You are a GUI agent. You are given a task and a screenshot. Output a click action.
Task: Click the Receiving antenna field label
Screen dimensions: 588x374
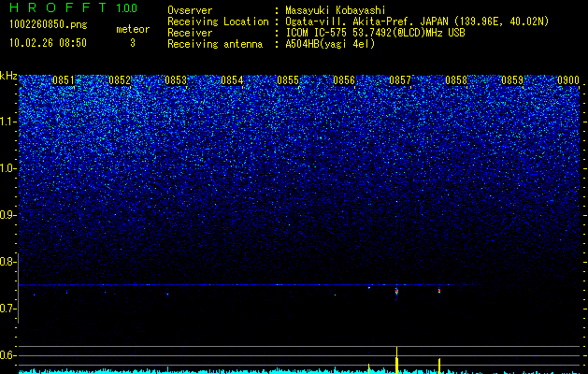coord(215,44)
